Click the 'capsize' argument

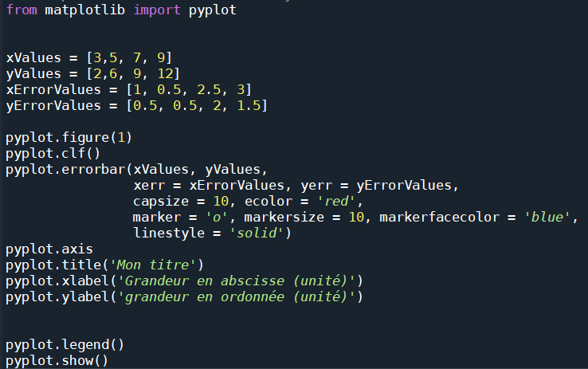click(161, 202)
